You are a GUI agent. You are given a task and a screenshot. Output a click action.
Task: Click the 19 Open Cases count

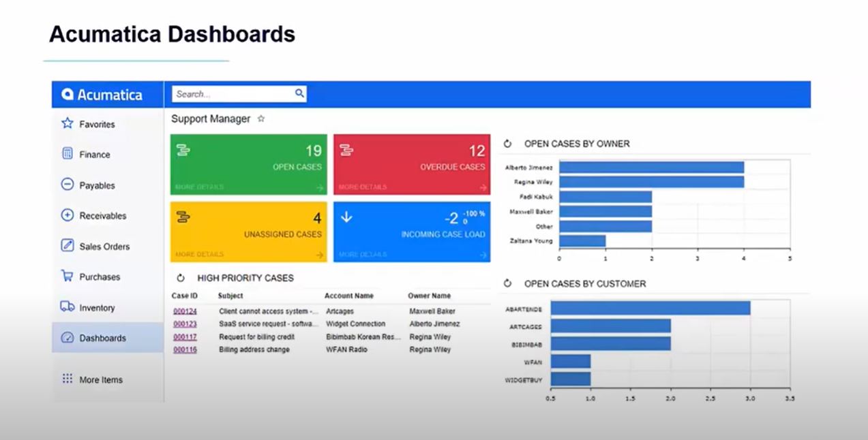pyautogui.click(x=313, y=151)
